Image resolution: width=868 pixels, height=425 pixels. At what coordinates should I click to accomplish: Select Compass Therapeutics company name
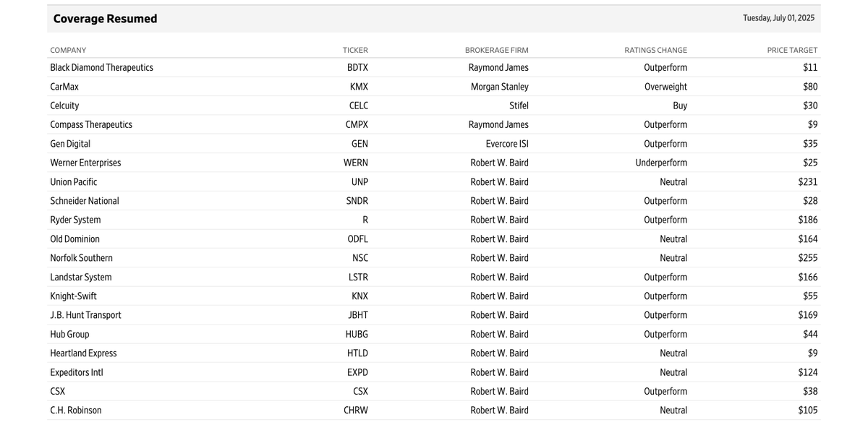(91, 124)
